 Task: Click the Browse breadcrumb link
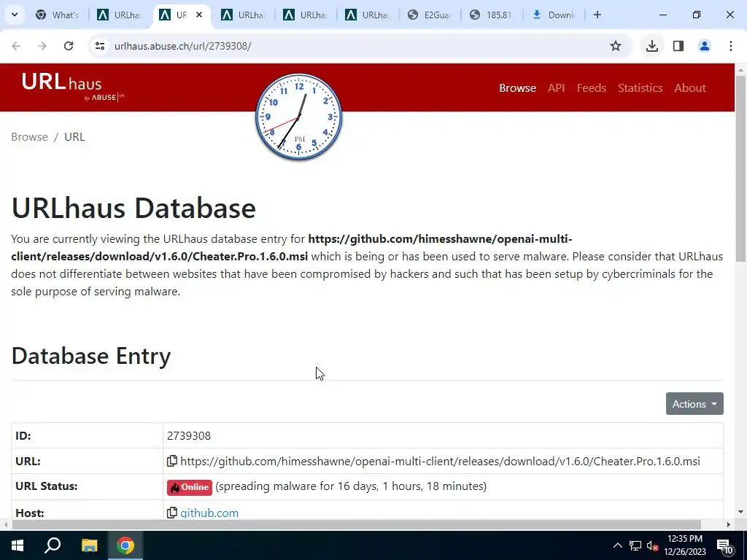pos(29,136)
